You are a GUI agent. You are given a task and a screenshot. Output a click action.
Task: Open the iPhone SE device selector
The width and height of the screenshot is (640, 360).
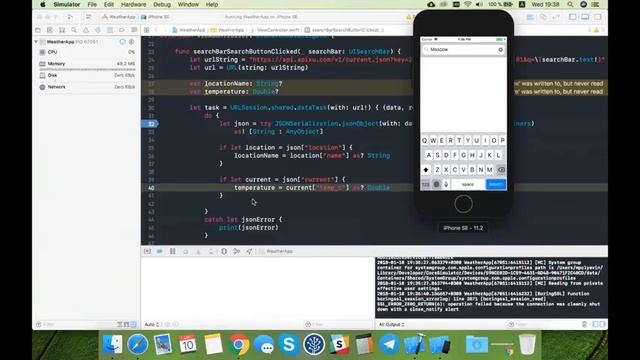156,17
